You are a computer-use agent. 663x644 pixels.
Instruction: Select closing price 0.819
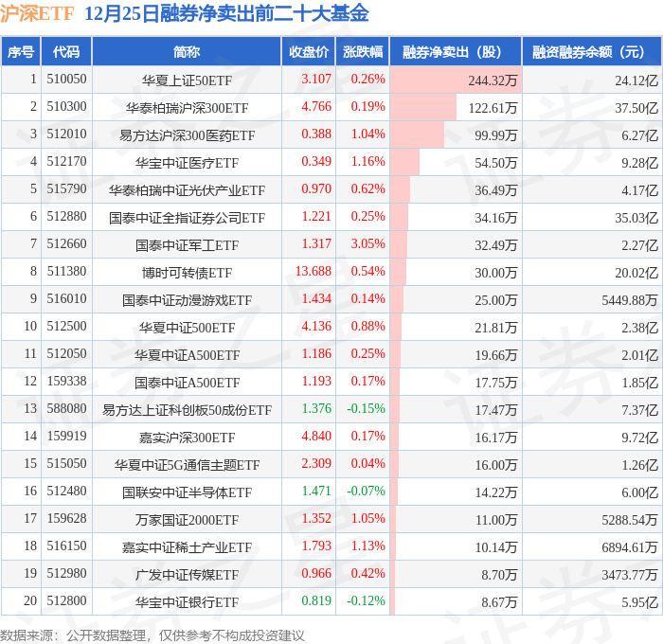click(316, 600)
